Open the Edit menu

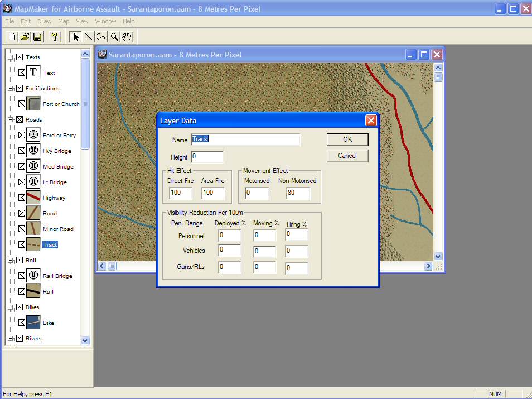(x=26, y=21)
